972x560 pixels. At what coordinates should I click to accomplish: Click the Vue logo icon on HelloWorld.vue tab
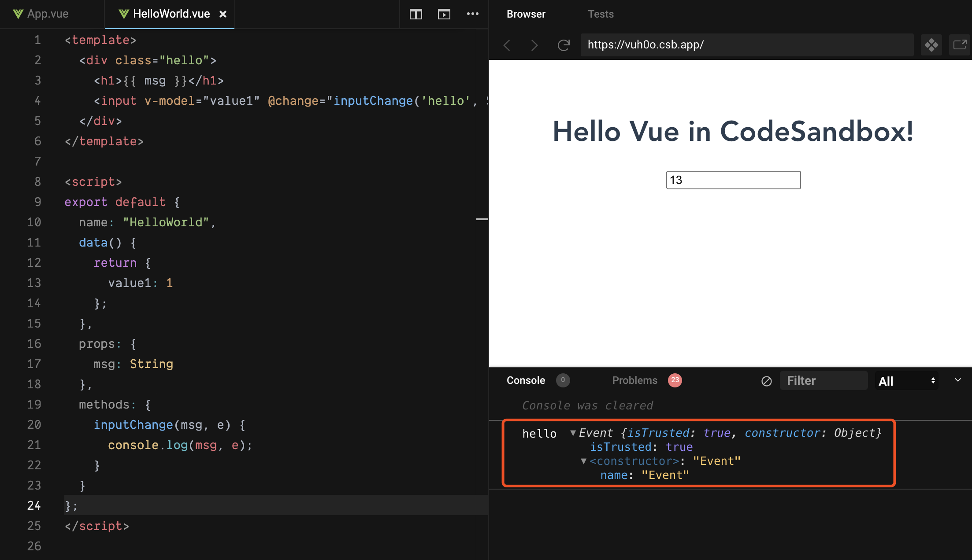(x=124, y=14)
